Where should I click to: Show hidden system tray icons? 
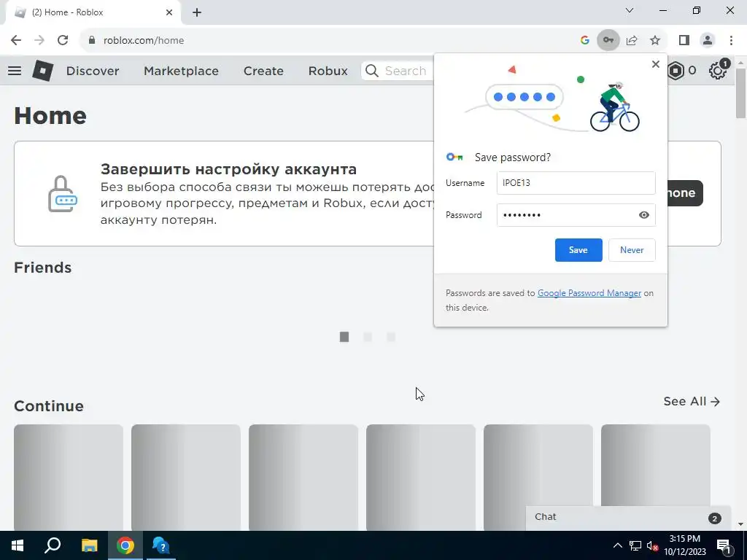pos(617,545)
